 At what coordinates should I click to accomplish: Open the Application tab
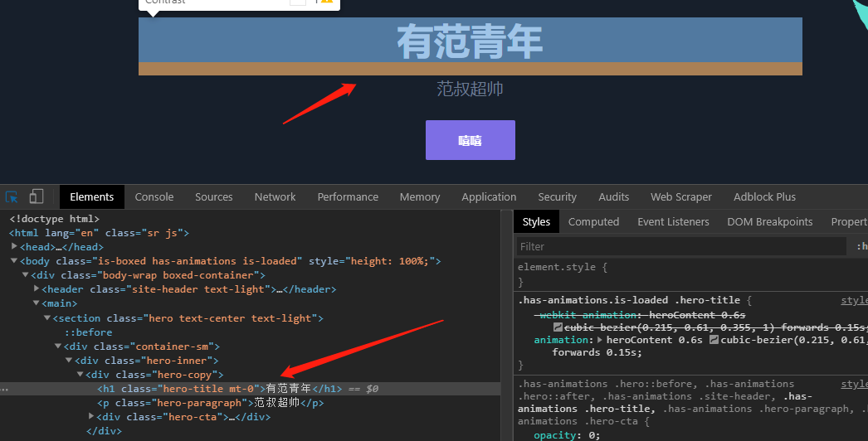[489, 197]
